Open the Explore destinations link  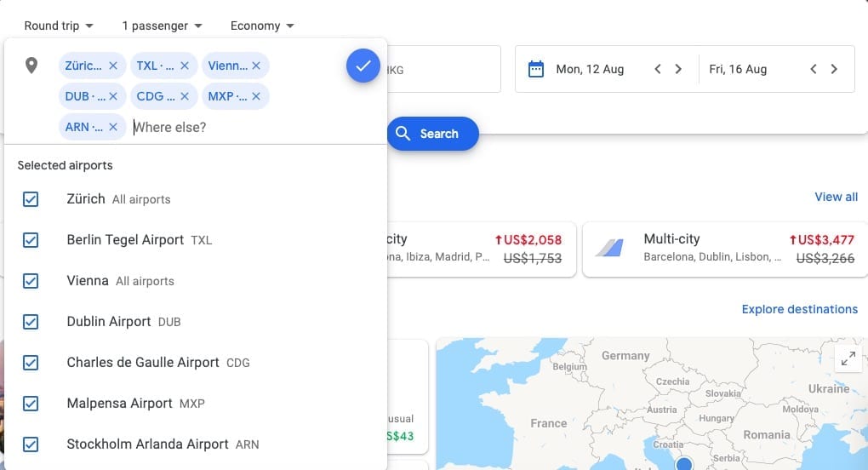click(799, 309)
